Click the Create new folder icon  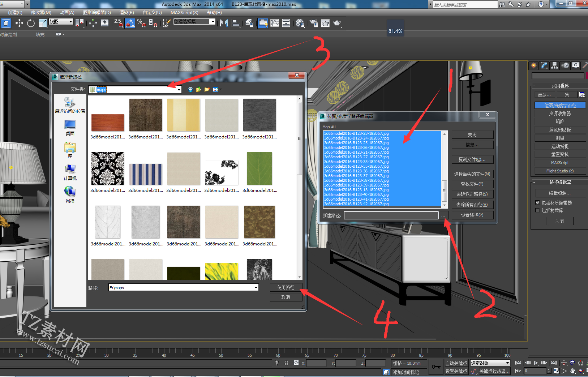click(207, 90)
